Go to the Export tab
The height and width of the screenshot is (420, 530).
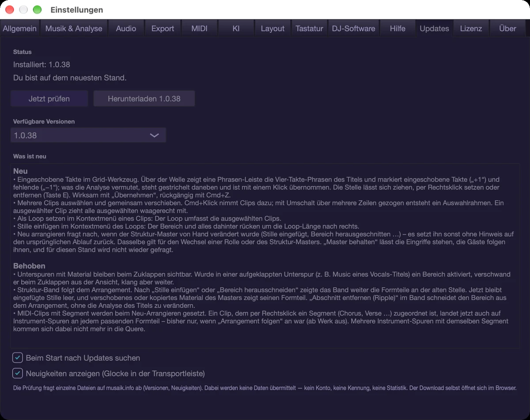[x=163, y=28]
